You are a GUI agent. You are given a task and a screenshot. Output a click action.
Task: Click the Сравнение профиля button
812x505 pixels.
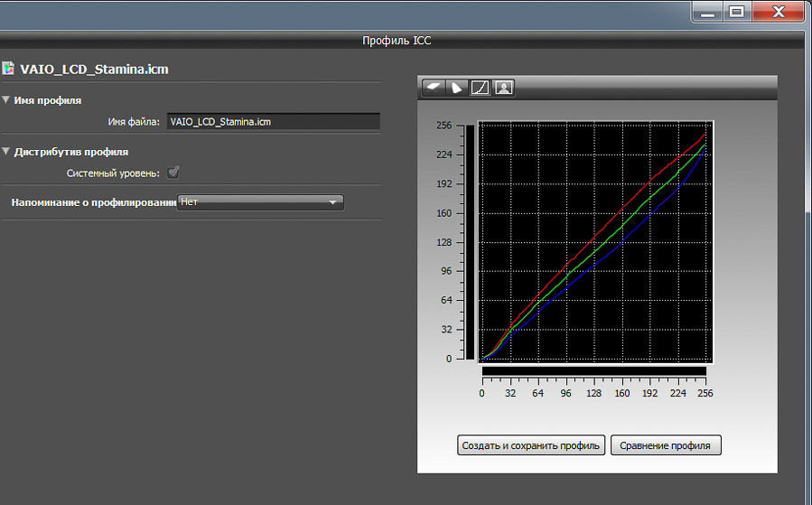(x=666, y=445)
